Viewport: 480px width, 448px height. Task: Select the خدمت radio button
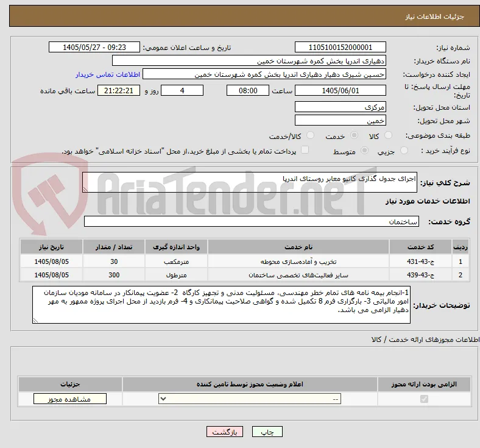pos(354,135)
